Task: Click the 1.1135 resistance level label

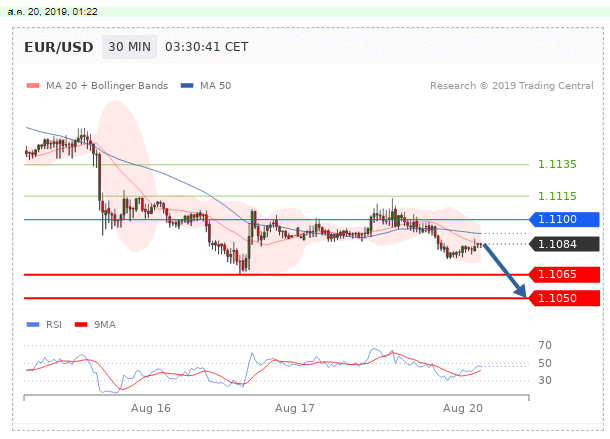Action: tap(557, 164)
